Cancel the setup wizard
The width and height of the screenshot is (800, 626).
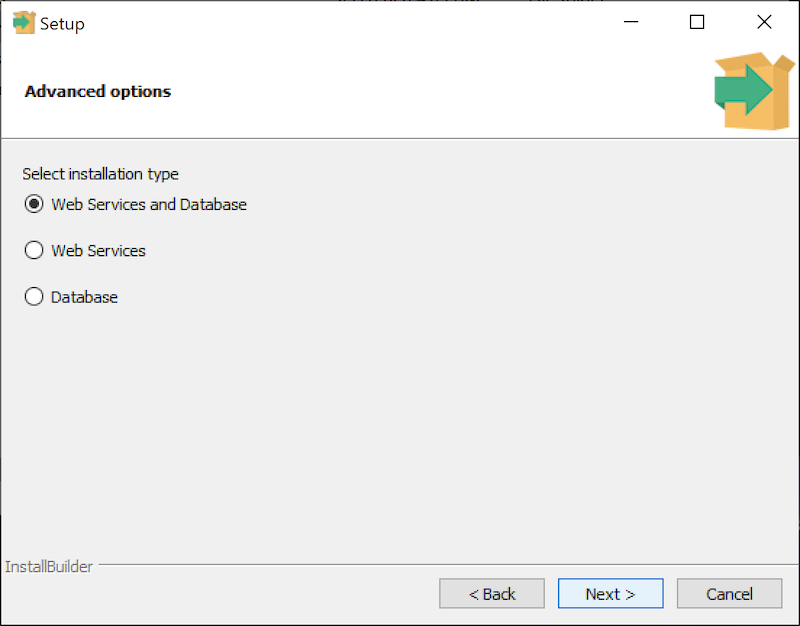[x=729, y=594]
